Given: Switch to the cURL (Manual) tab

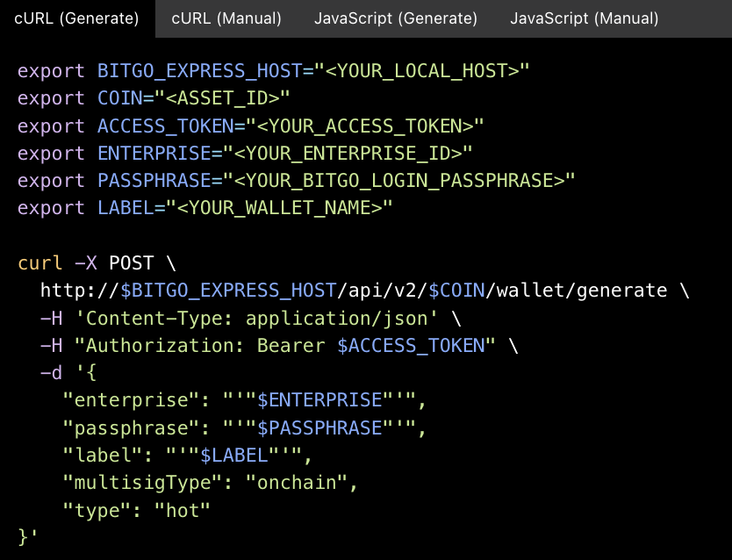Looking at the screenshot, I should [x=226, y=18].
